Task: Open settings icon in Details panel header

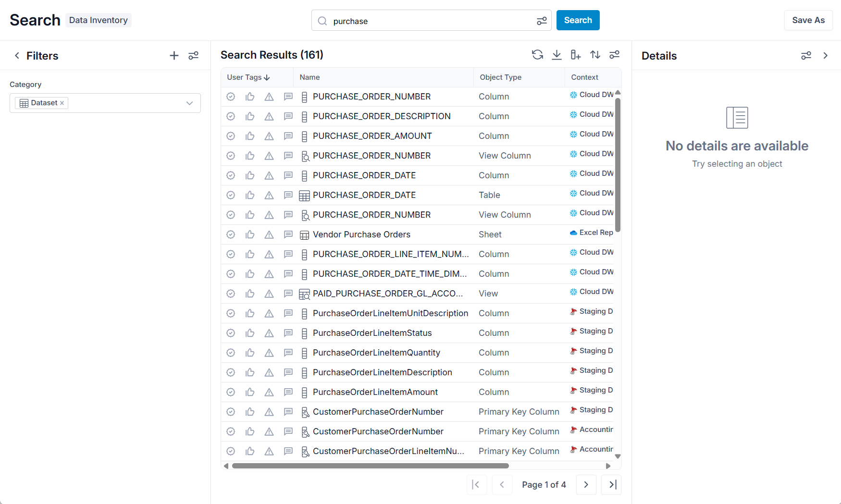Action: pos(806,56)
